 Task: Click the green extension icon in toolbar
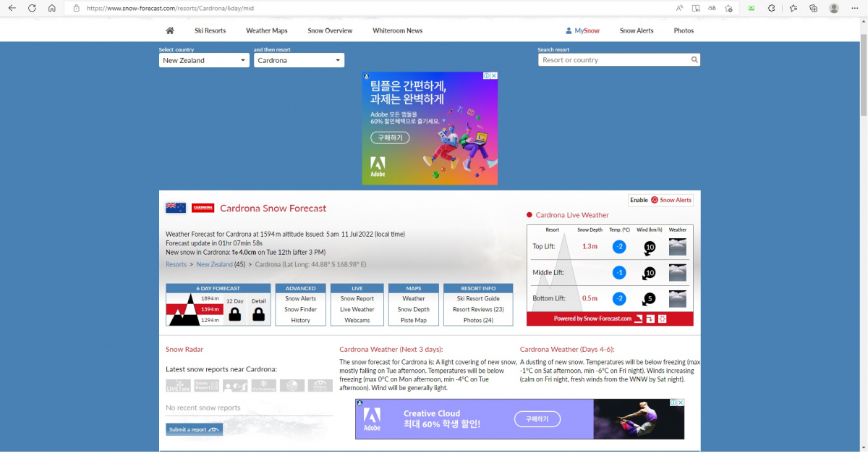751,8
